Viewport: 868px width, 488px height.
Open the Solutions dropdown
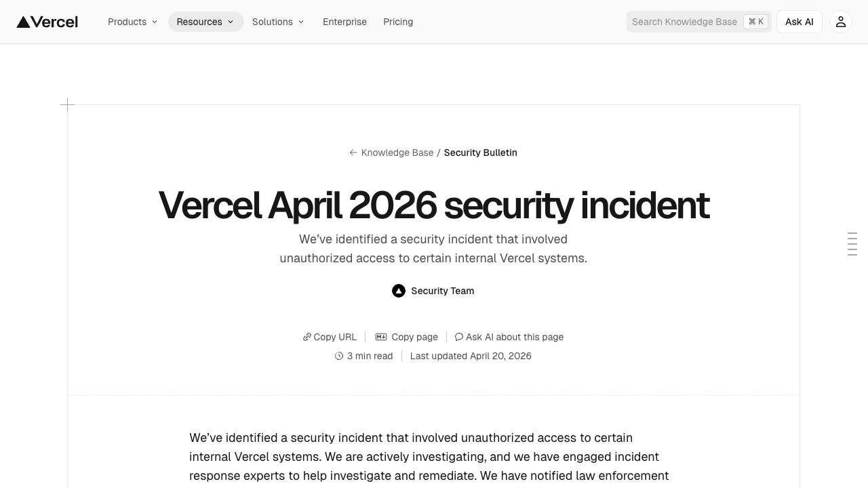click(x=278, y=22)
